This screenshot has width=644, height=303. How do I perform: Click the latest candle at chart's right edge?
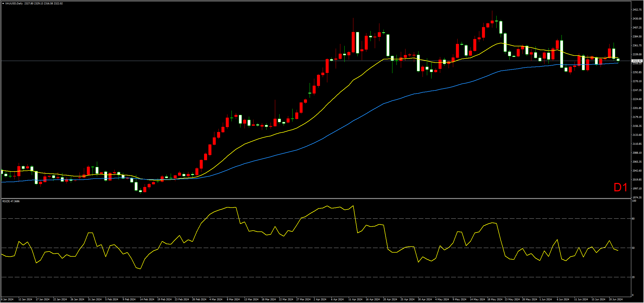[x=618, y=60]
